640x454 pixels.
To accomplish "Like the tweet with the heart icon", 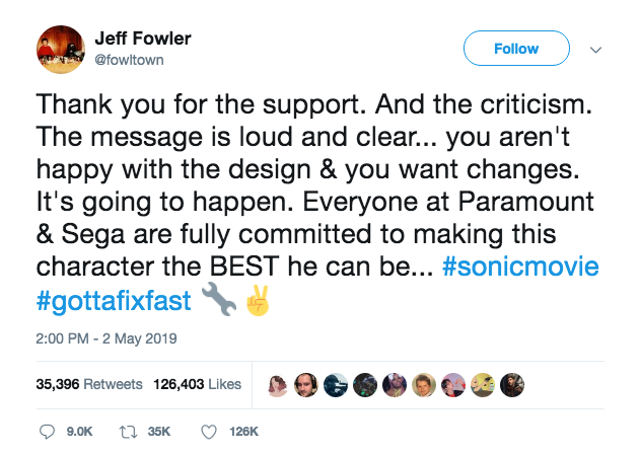I will 209,431.
